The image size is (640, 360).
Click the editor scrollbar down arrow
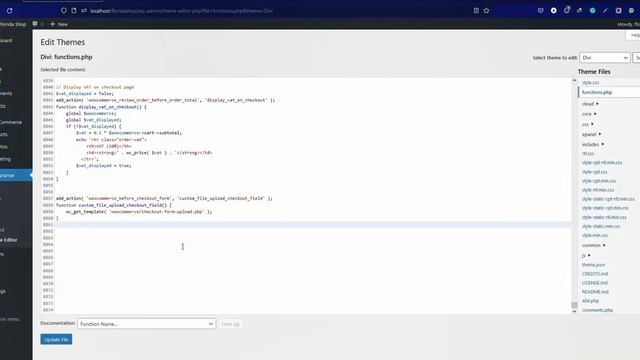point(574,311)
